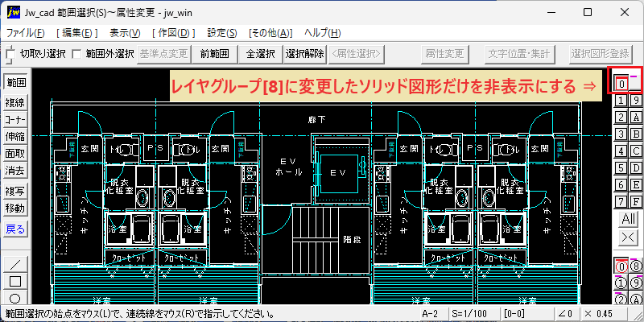Image resolution: width=644 pixels, height=322 pixels.
Task: Toggle layer 0 visibility button
Action: coord(621,84)
